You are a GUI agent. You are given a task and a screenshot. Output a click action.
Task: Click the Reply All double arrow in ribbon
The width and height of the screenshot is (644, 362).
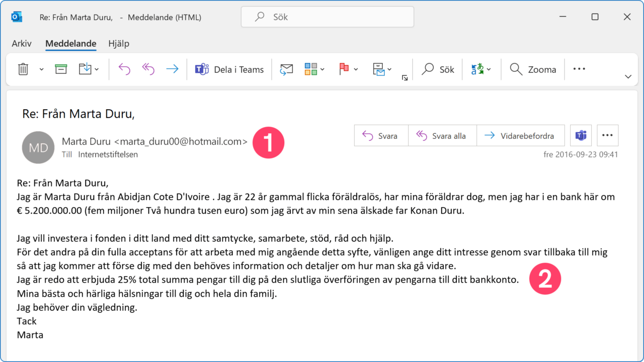pos(148,69)
